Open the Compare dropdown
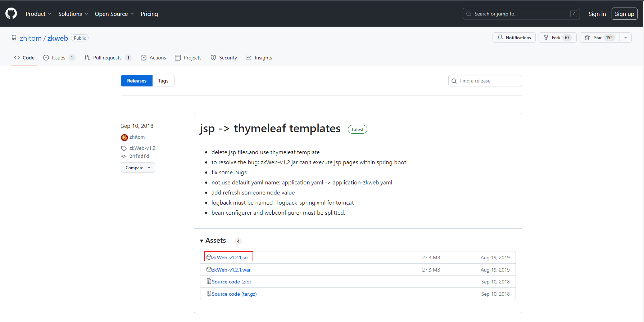644x322 pixels. [138, 168]
